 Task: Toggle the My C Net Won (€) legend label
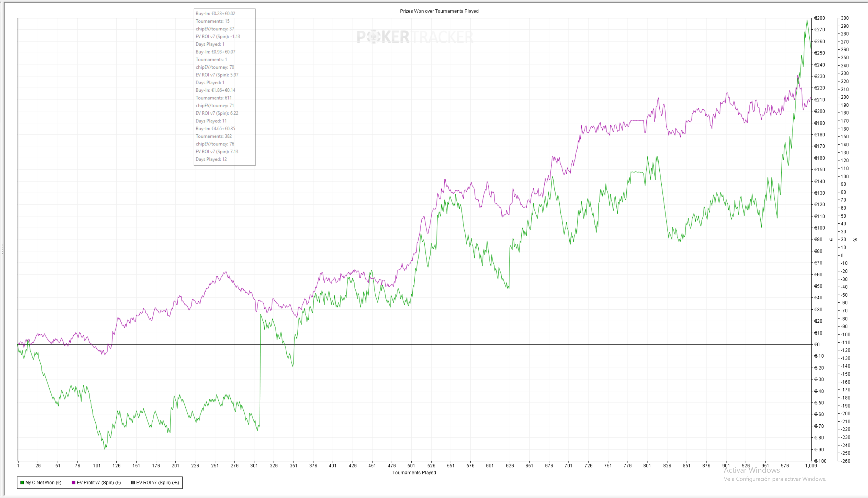(x=43, y=483)
